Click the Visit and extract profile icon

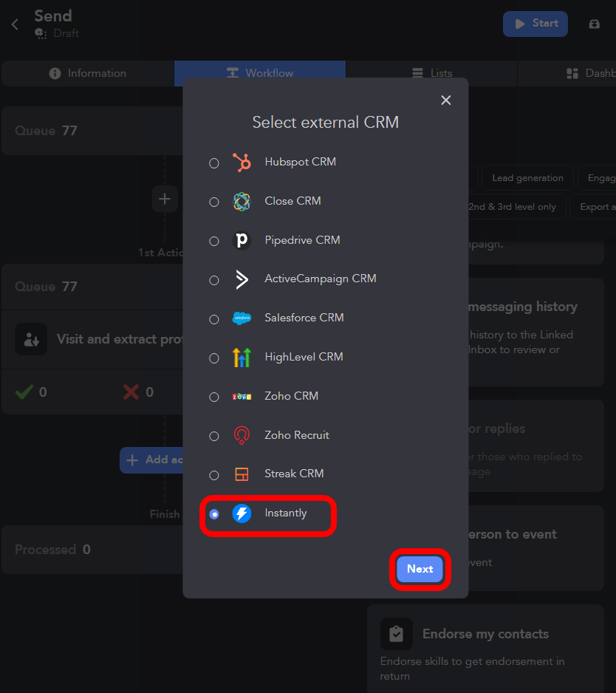(31, 339)
